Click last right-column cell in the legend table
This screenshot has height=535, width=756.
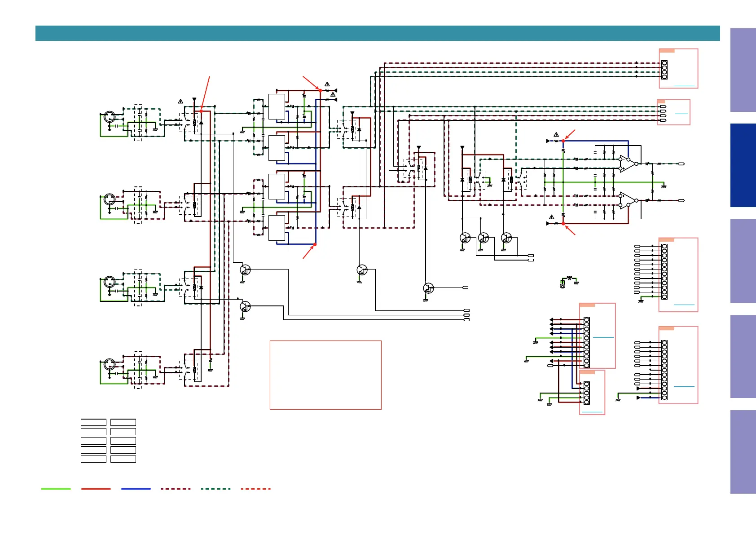123,459
